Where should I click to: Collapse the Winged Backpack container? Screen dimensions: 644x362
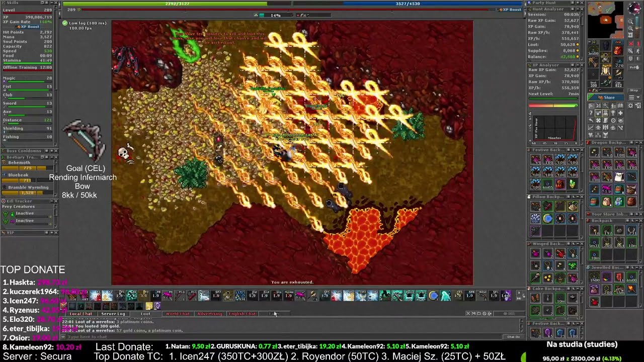(x=578, y=244)
